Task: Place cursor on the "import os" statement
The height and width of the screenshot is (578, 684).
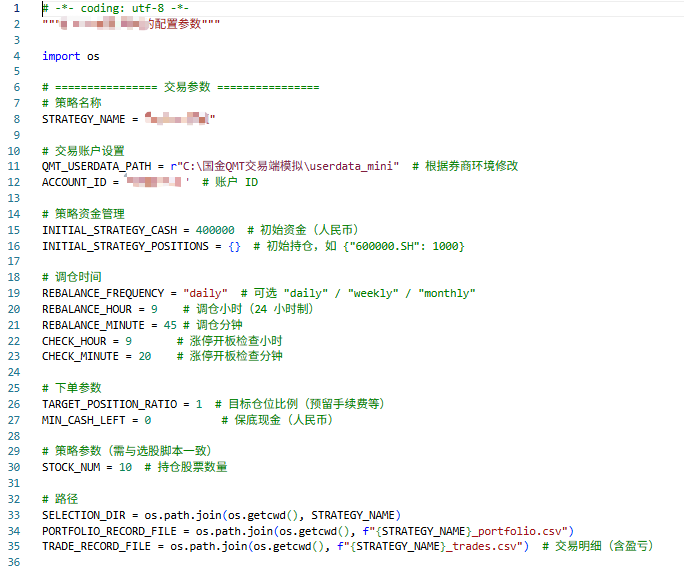Action: (x=70, y=56)
